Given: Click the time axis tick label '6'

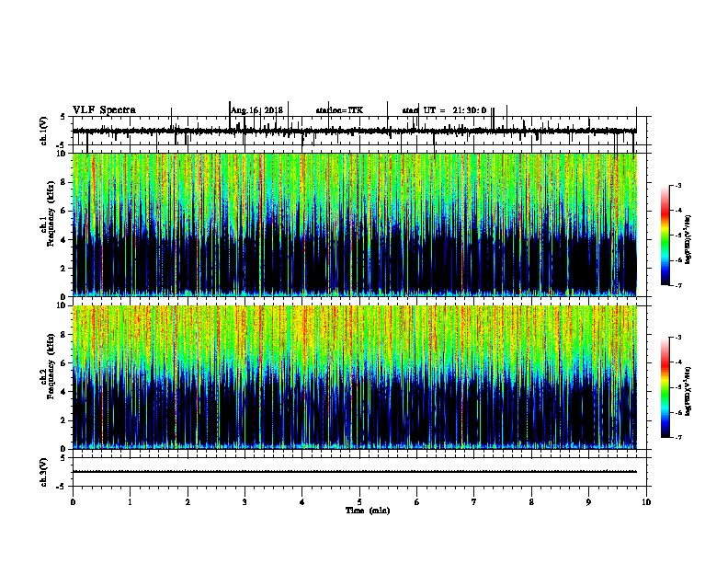Looking at the screenshot, I should [x=417, y=502].
